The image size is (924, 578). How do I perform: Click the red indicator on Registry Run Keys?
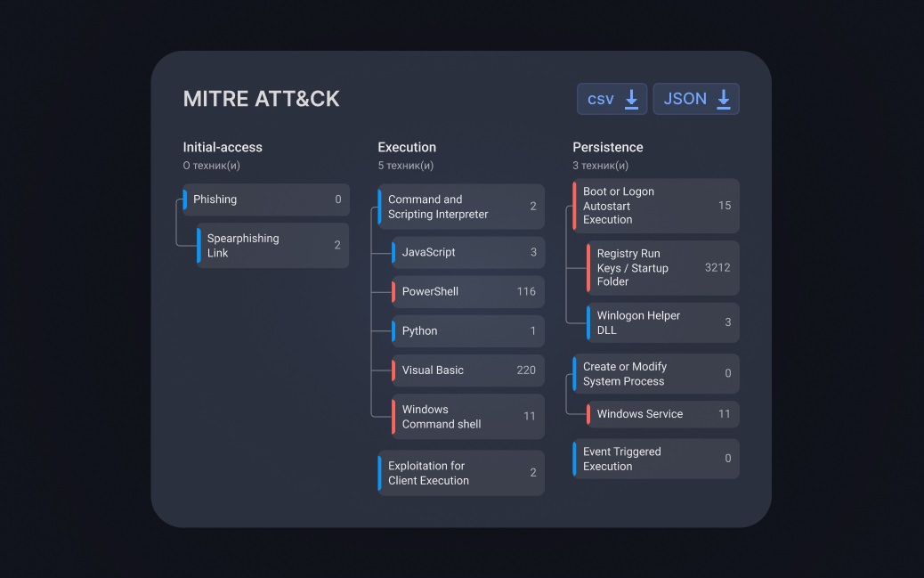(x=587, y=268)
